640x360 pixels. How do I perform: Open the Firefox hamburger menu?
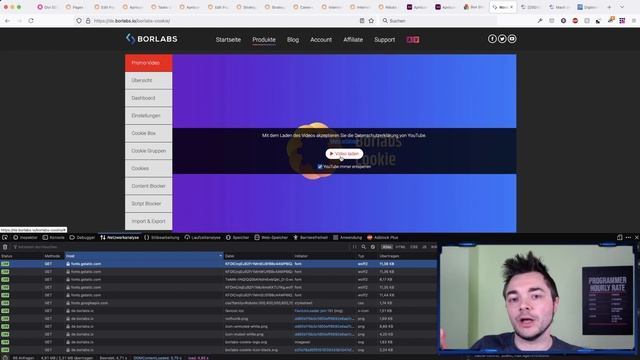[x=634, y=20]
